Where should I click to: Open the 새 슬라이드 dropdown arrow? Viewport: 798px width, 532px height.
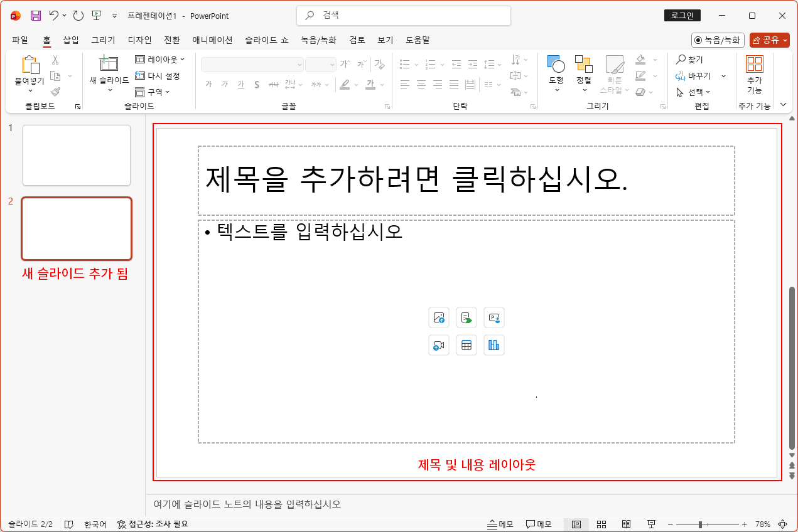110,91
